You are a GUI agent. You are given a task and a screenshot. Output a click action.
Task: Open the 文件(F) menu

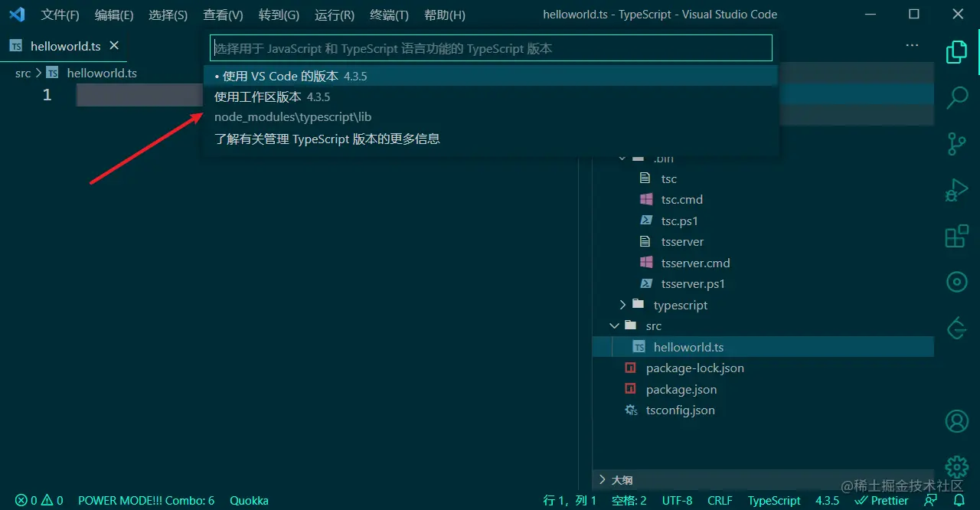tap(60, 15)
